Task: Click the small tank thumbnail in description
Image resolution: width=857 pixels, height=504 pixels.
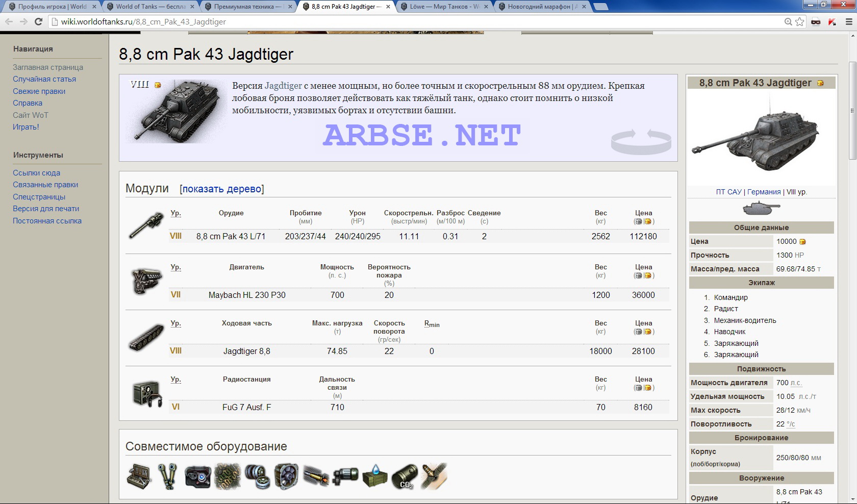Action: (175, 111)
